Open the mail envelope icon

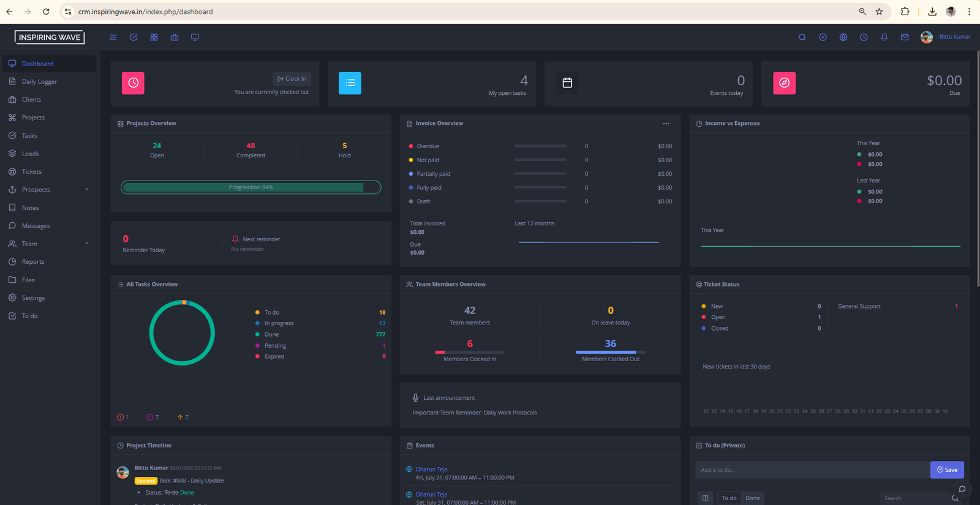[x=904, y=37]
